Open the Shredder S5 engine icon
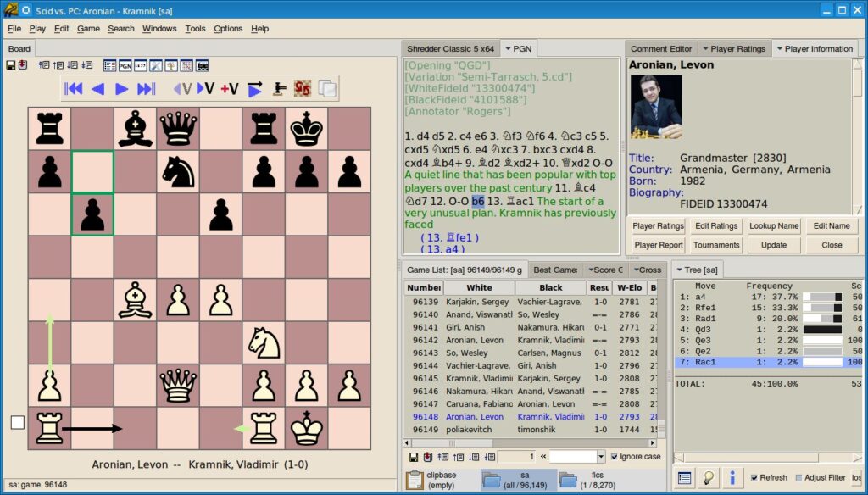Screen dimensions: 868x495 pyautogui.click(x=303, y=89)
